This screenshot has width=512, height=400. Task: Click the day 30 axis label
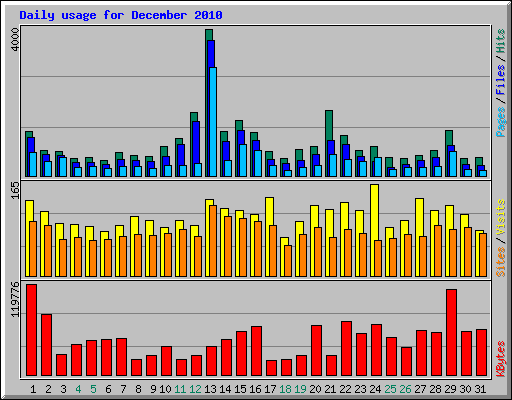[465, 389]
